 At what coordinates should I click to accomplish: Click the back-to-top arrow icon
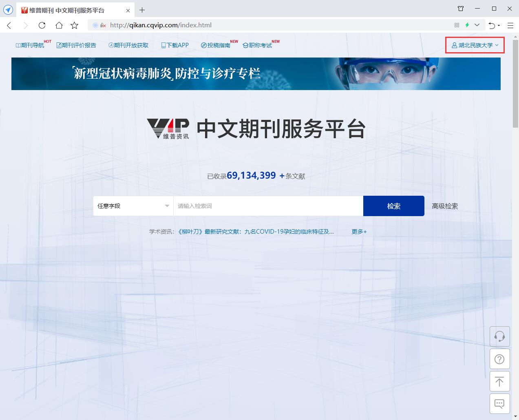click(x=499, y=382)
